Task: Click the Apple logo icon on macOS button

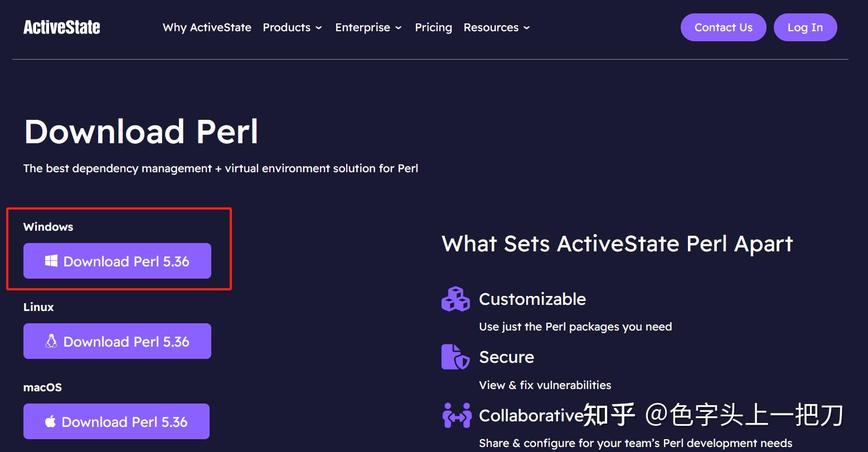Action: 50,421
